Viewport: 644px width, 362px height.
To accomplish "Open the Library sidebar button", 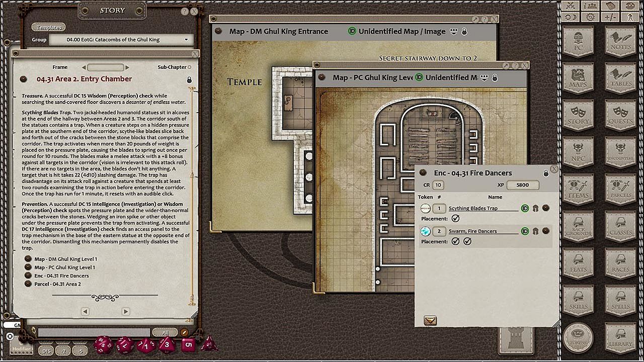I will point(620,338).
